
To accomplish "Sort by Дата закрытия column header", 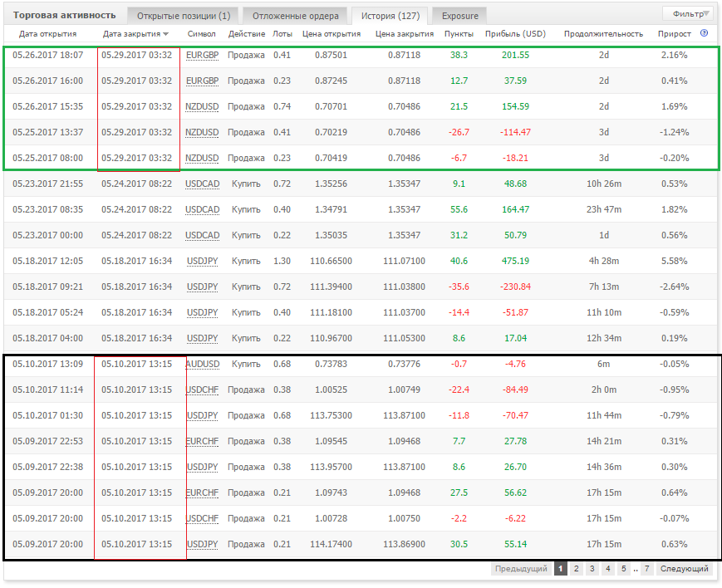I will (x=132, y=34).
